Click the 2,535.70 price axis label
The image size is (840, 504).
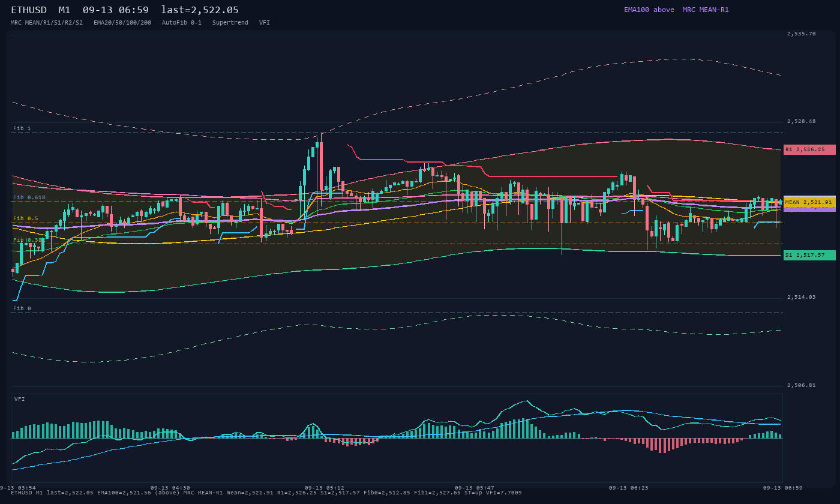point(802,34)
